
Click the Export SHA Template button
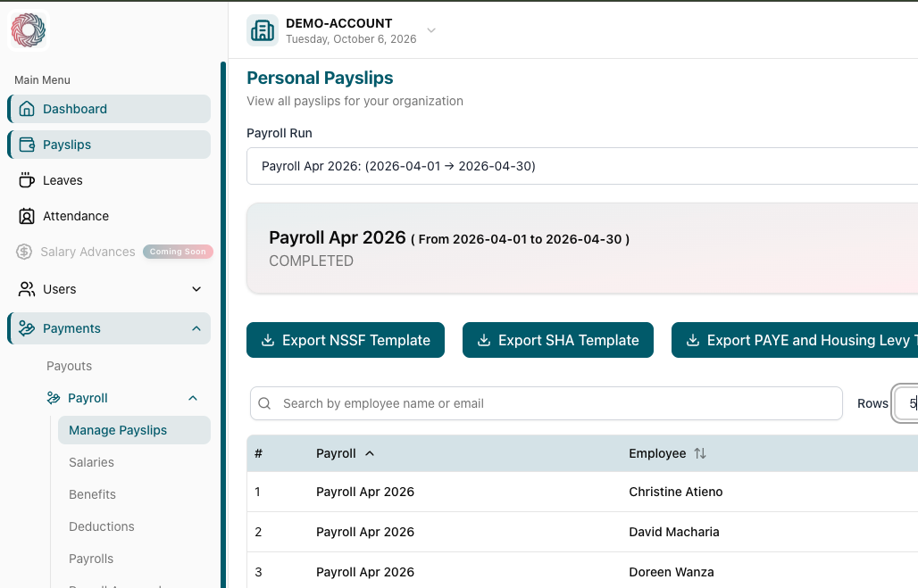tap(558, 340)
